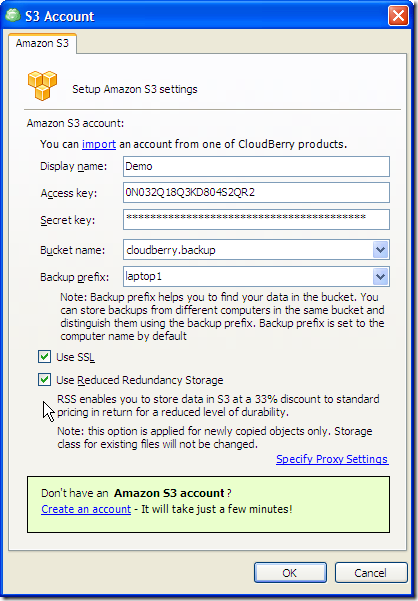
Task: Click into the Access key field
Action: [x=256, y=192]
